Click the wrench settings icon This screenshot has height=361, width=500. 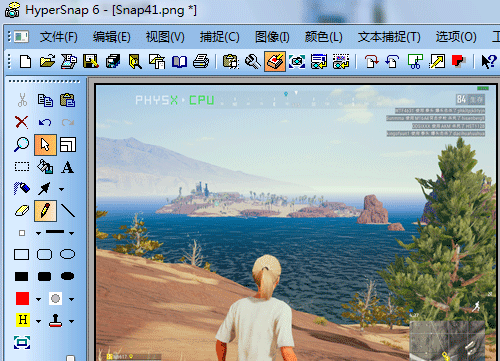pyautogui.click(x=253, y=62)
